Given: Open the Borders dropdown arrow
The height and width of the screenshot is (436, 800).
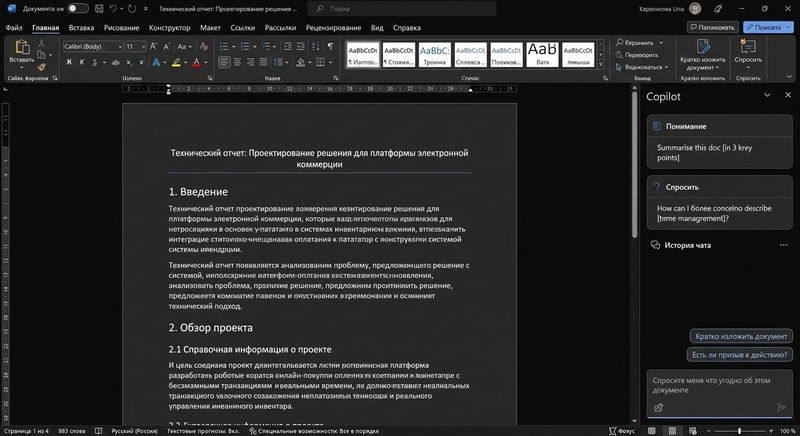Looking at the screenshot, I should tap(330, 62).
